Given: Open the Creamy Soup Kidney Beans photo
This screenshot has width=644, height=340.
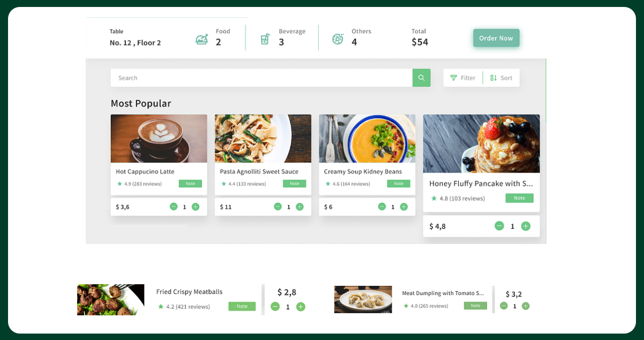Looking at the screenshot, I should 367,138.
